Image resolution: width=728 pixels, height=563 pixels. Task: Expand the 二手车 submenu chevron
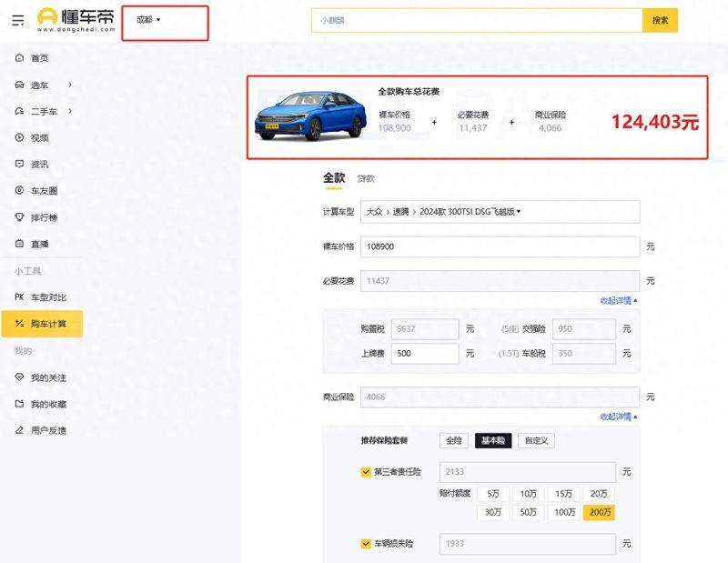click(x=70, y=111)
